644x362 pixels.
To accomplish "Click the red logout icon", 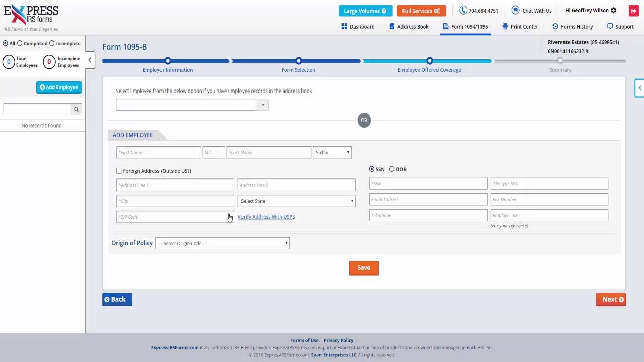I will tap(633, 11).
